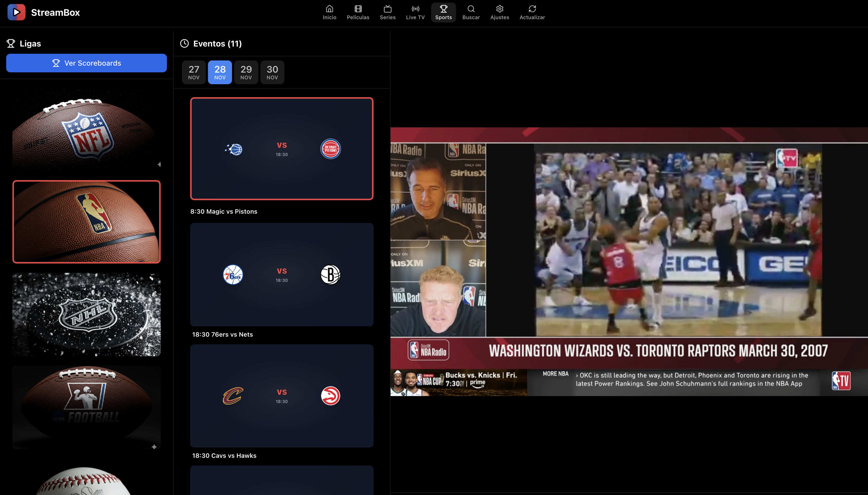Screen dimensions: 868x495
Task: Open the NHL league thumbnail
Action: point(87,314)
